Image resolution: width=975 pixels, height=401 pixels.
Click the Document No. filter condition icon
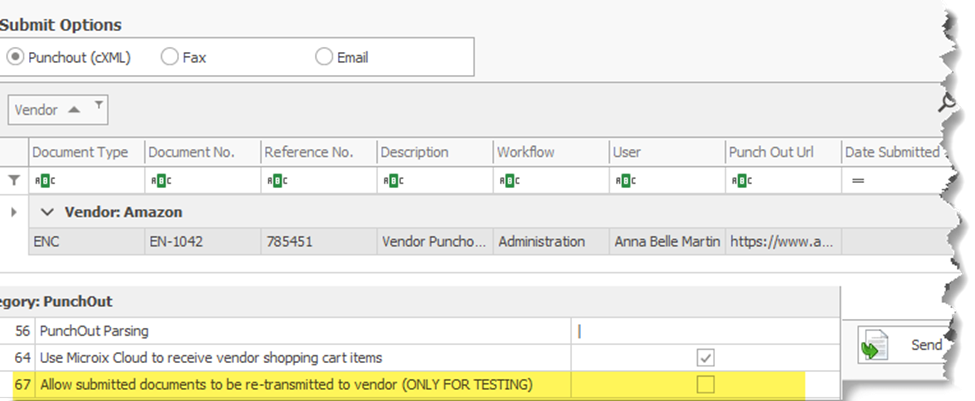[x=160, y=181]
